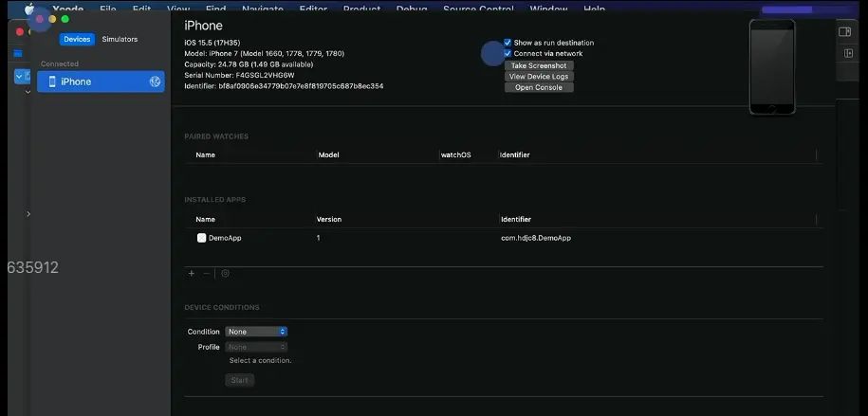Viewport: 868px width, 416px height.
Task: Click Version column header in Installed Apps
Action: point(329,219)
